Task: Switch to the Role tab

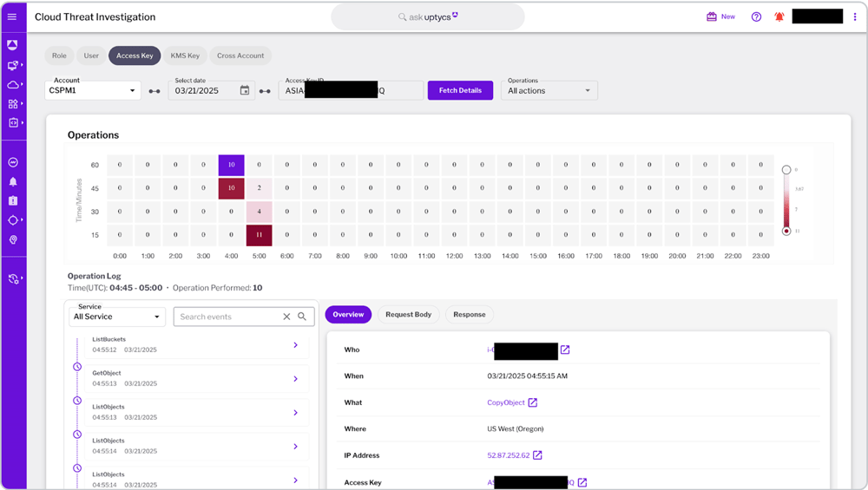Action: pyautogui.click(x=59, y=56)
